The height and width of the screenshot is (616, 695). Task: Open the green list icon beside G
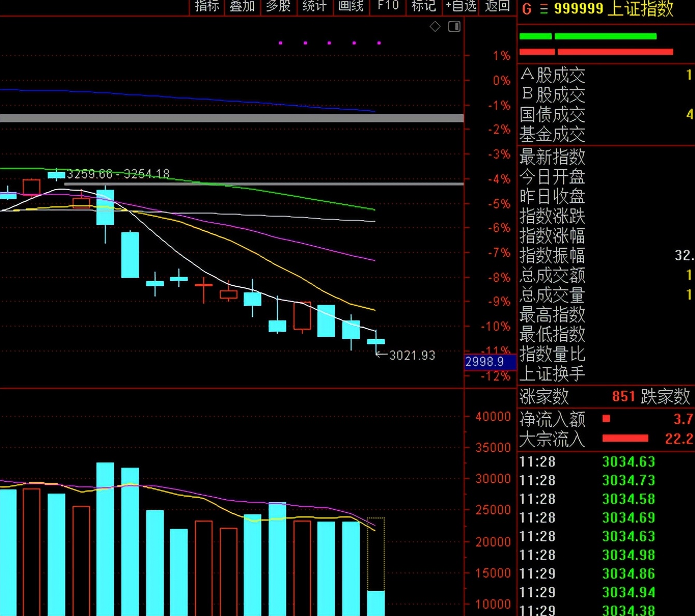(544, 9)
